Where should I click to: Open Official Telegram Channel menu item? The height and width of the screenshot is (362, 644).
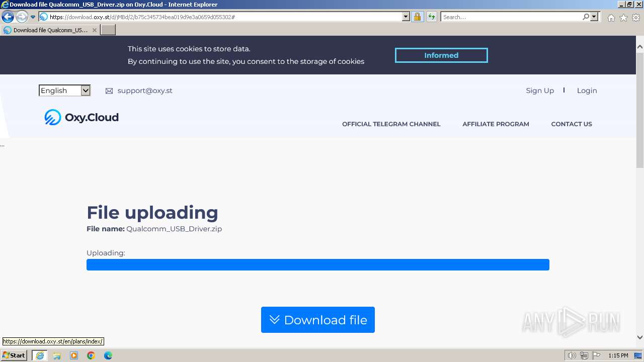point(391,124)
